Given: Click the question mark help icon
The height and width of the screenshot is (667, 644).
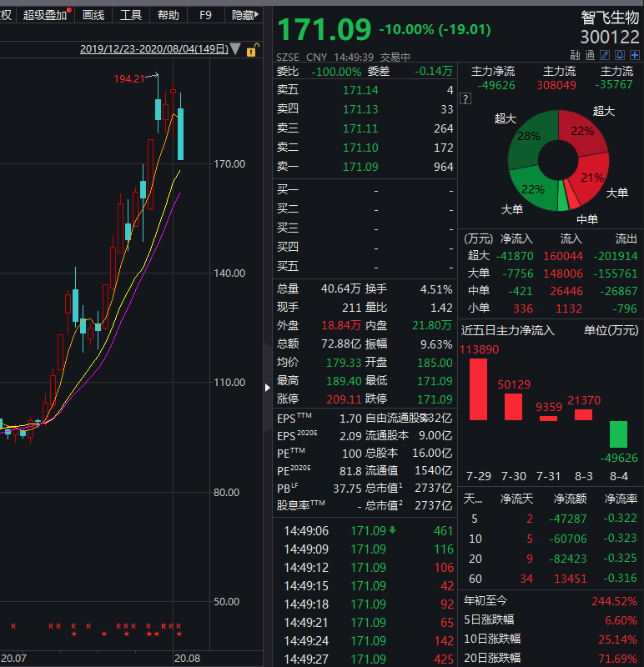Looking at the screenshot, I should [465, 99].
